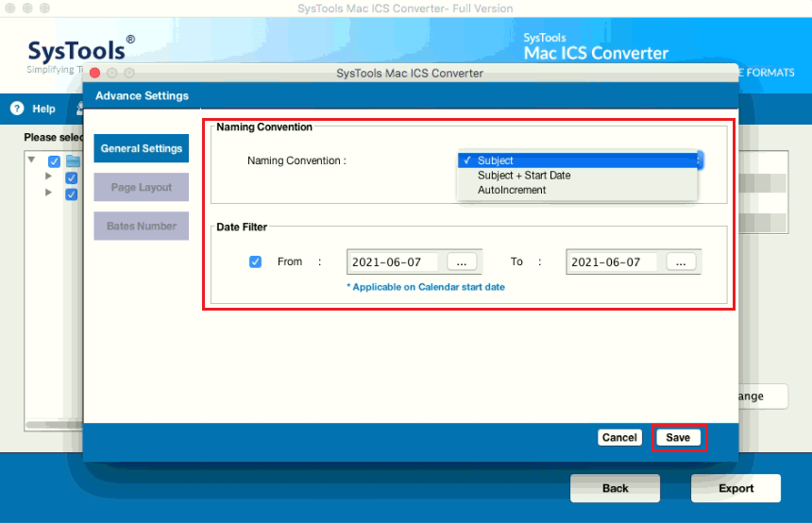Viewport: 812px width, 523px height.
Task: Click Export button in main window
Action: [x=736, y=488]
